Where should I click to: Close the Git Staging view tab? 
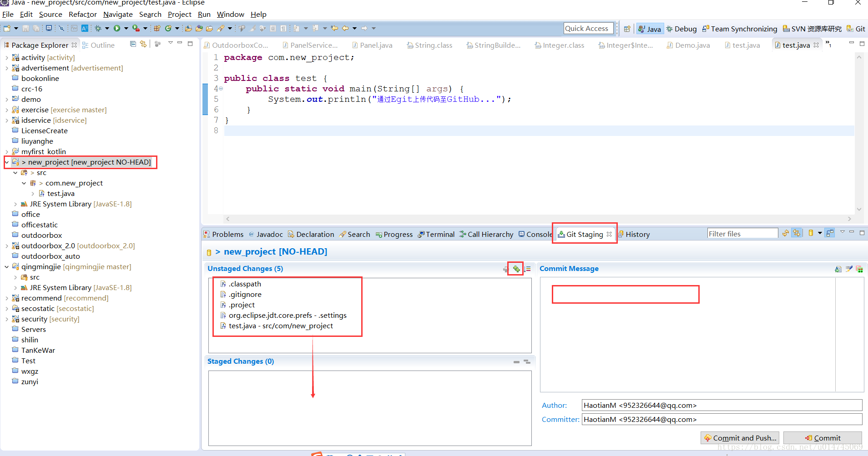point(609,234)
